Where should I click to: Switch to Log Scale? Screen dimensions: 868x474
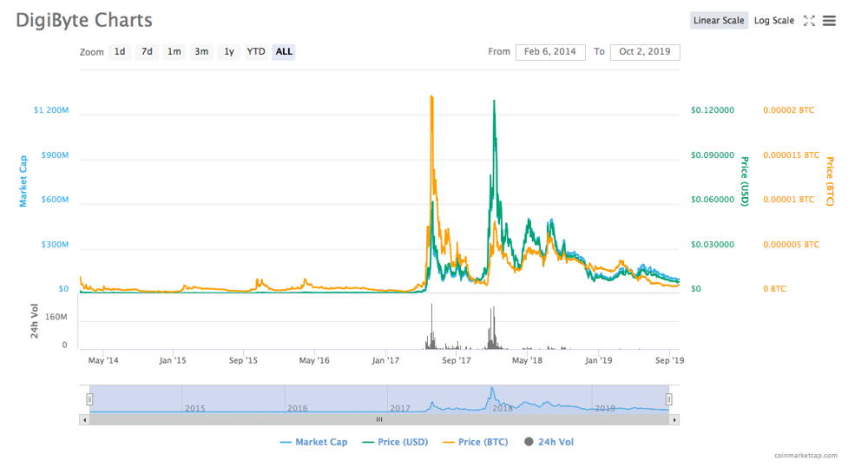774,21
